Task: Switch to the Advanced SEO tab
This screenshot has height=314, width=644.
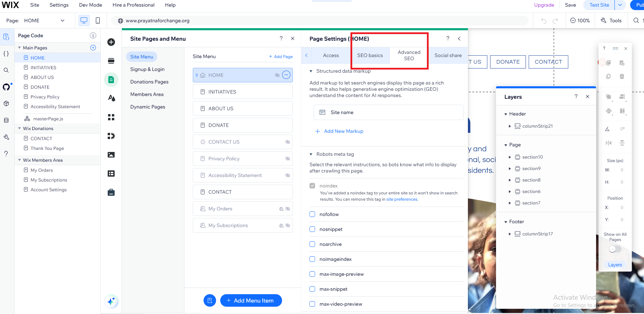Action: (409, 55)
